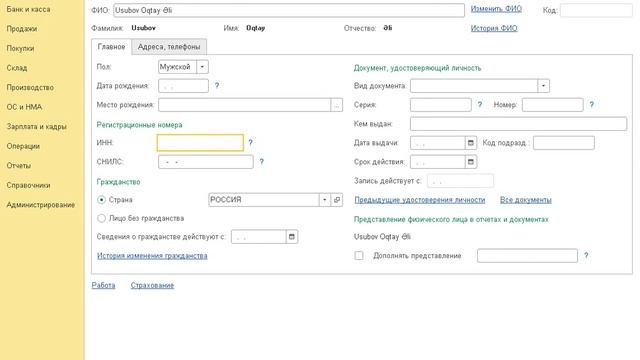
Task: Click the Код input field
Action: [x=596, y=10]
